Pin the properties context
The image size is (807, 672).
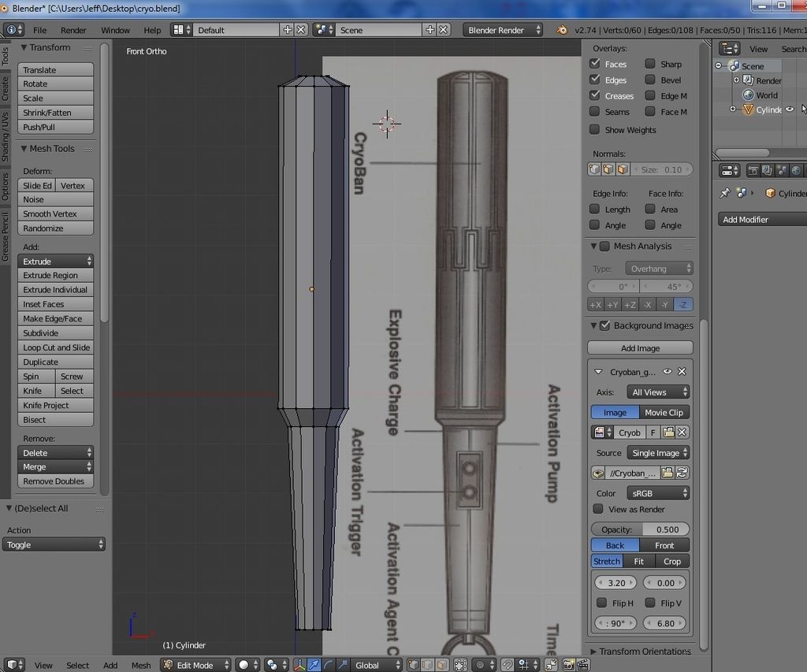[x=725, y=193]
